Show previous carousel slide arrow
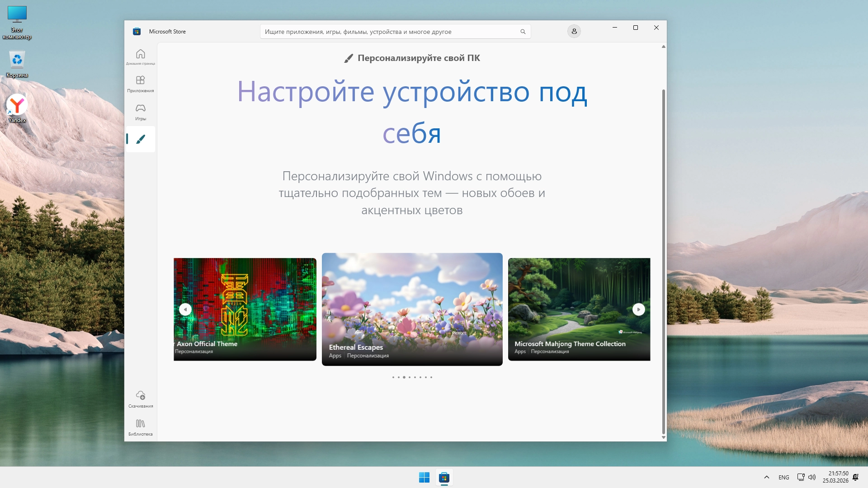Screen dimensions: 868x488 [x=185, y=310]
